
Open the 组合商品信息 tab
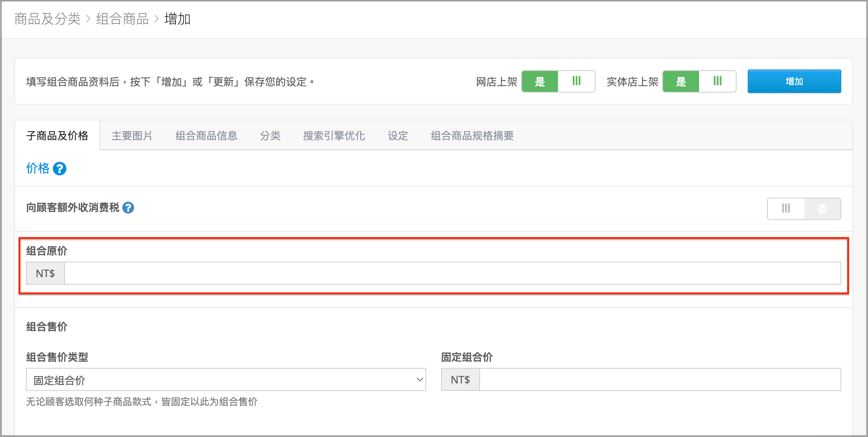[x=206, y=136]
